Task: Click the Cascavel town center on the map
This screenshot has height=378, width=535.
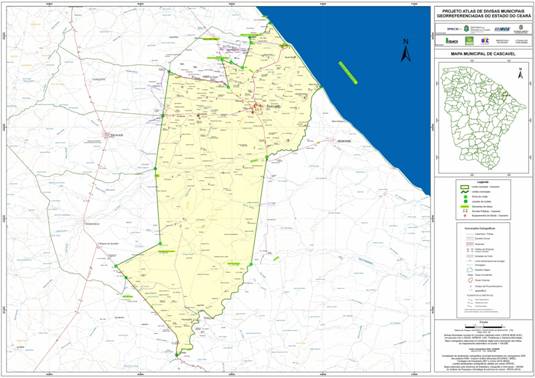Action: click(257, 107)
